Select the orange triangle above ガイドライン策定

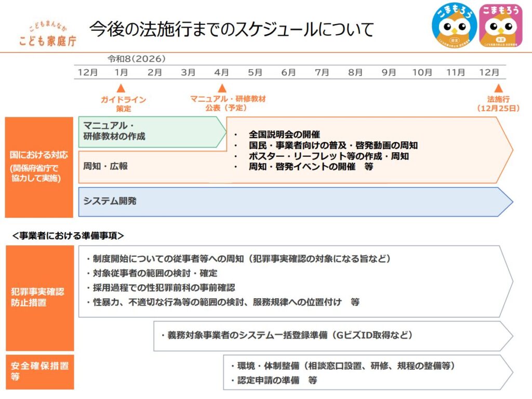(x=121, y=88)
